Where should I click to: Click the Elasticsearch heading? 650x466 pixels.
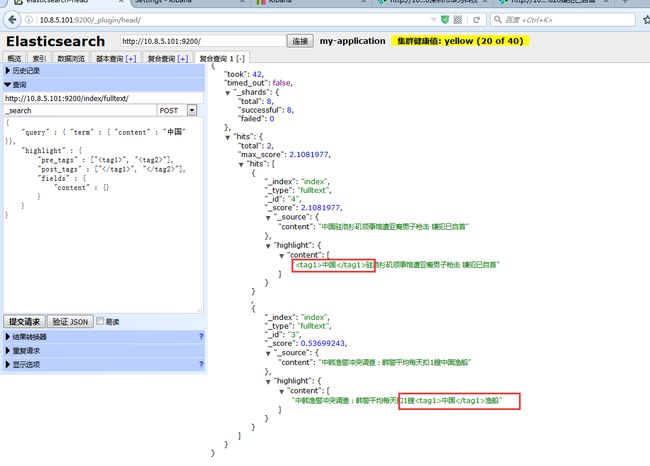[x=56, y=41]
